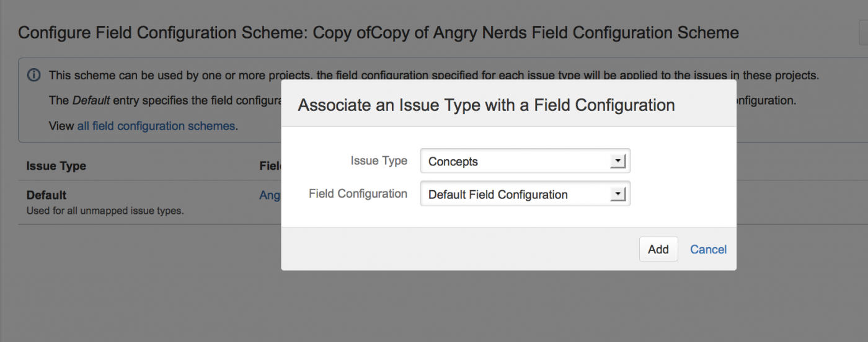Click the Issue Type table column header
Image resolution: width=868 pixels, height=342 pixels.
pyautogui.click(x=56, y=166)
